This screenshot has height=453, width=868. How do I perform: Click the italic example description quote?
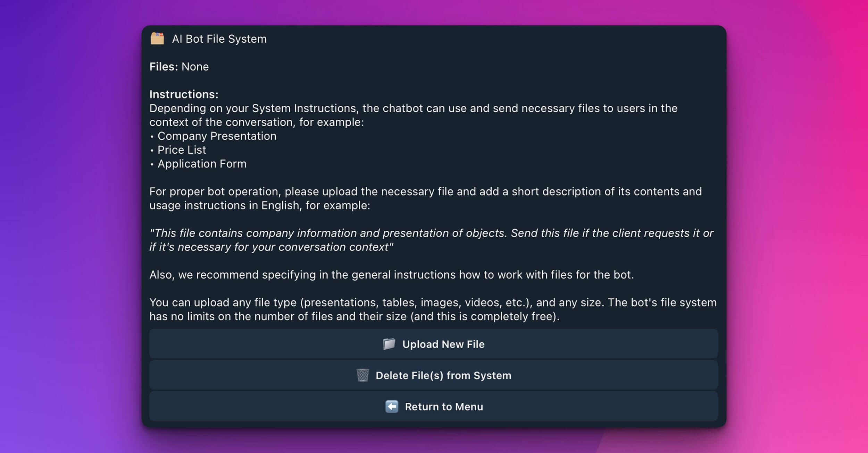[x=431, y=240]
